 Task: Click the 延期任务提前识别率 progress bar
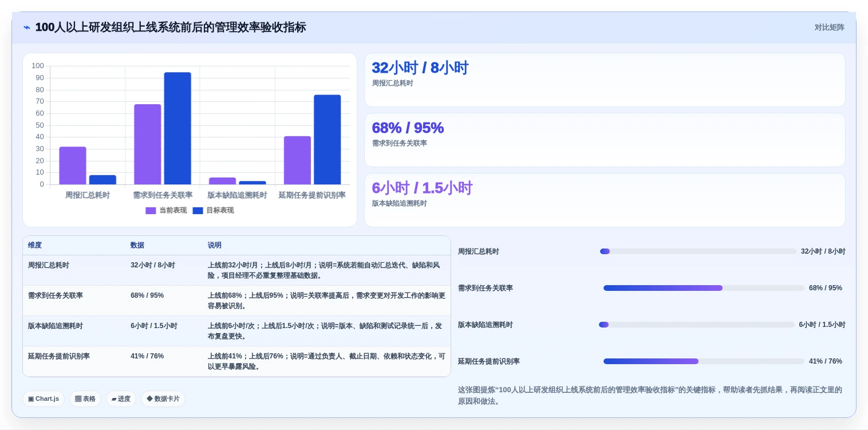704,361
